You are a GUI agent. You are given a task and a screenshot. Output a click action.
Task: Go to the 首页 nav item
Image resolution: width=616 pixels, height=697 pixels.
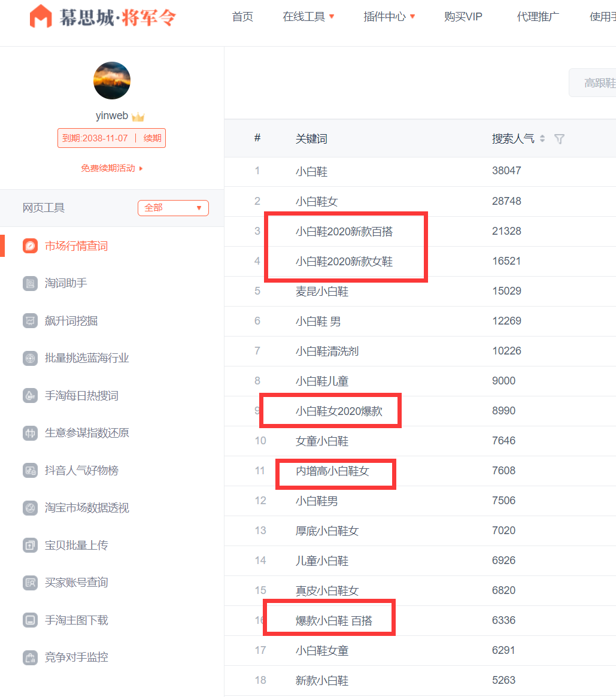point(242,17)
